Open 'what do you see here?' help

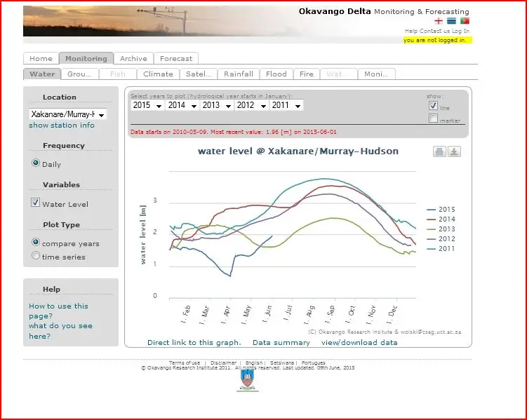(60, 331)
